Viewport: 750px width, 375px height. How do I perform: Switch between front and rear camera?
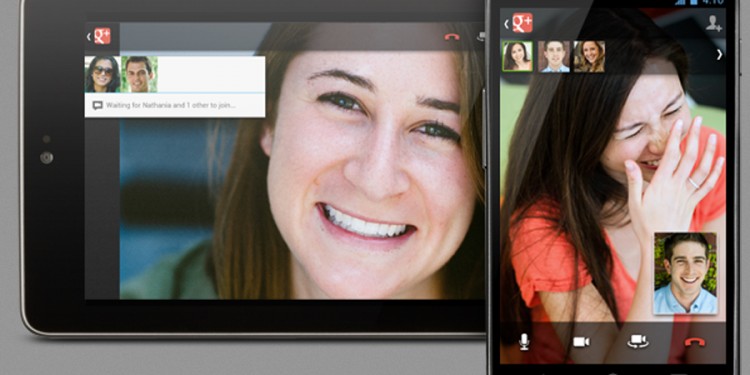[x=638, y=342]
